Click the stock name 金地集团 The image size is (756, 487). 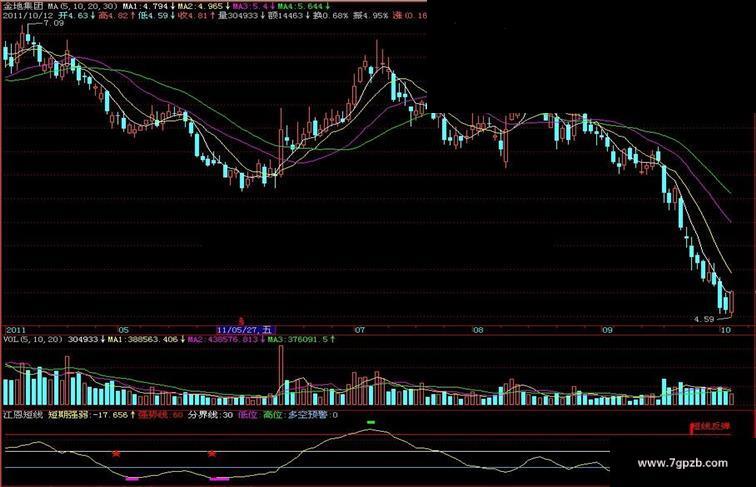tap(23, 6)
